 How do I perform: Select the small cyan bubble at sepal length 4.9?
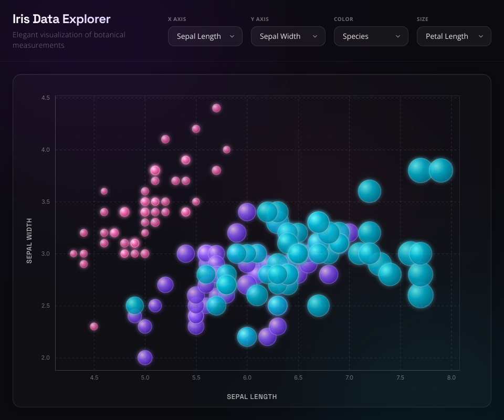tap(135, 305)
